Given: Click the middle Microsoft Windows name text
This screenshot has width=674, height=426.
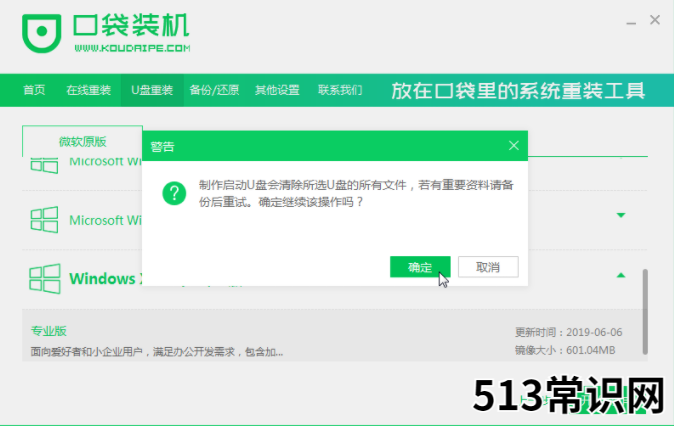Looking at the screenshot, I should point(105,220).
